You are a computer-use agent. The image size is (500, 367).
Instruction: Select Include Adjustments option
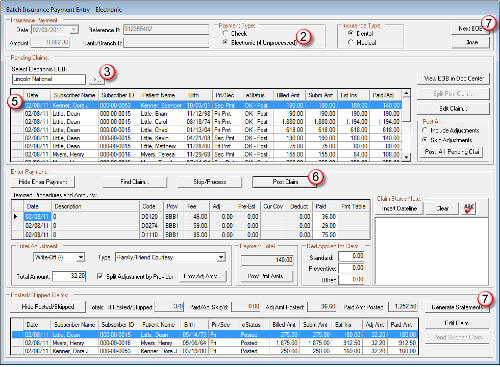[x=425, y=130]
